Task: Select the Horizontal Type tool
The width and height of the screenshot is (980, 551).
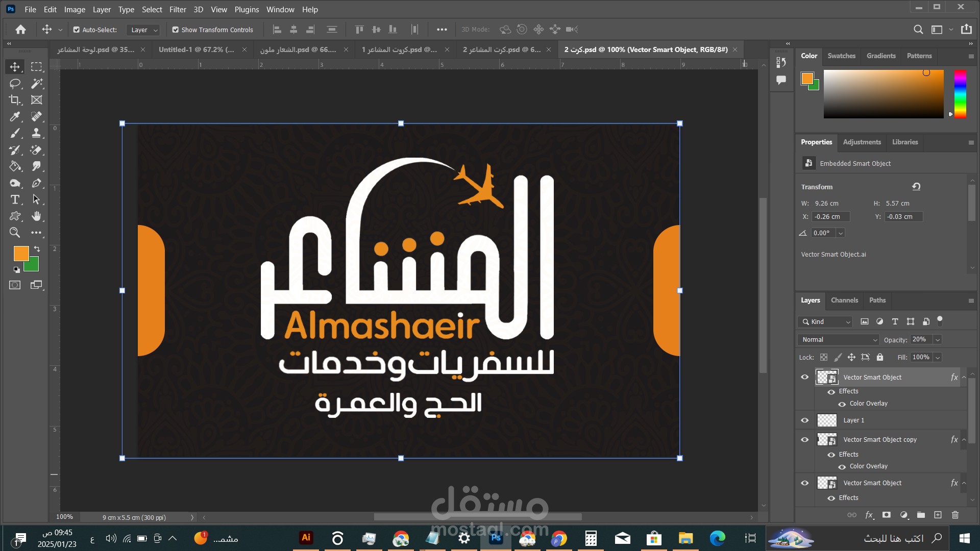Action: [15, 199]
